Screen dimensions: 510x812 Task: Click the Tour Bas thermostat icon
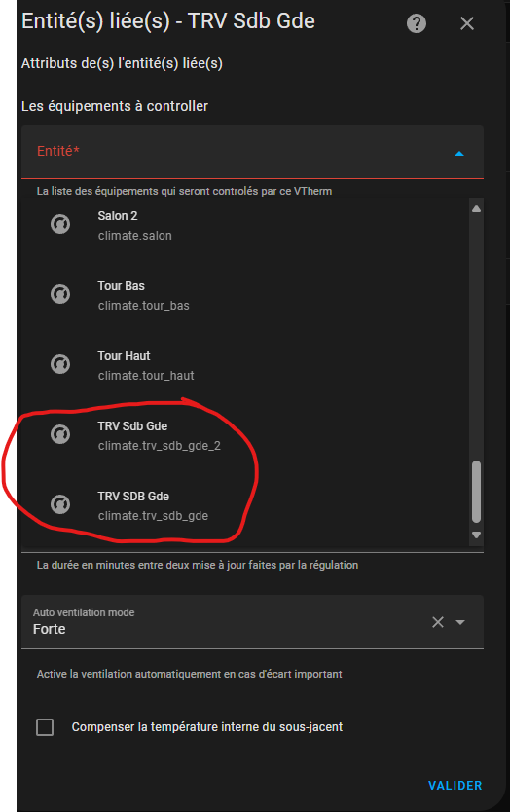pos(60,294)
